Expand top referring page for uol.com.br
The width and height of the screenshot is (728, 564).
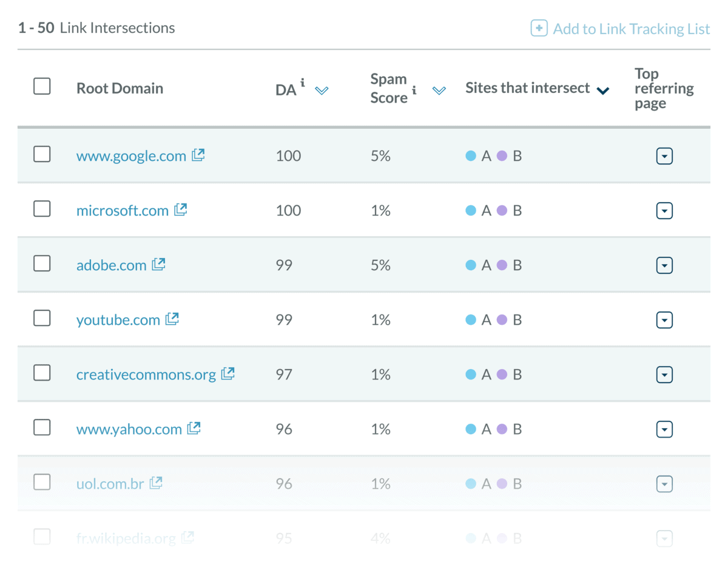click(x=665, y=484)
